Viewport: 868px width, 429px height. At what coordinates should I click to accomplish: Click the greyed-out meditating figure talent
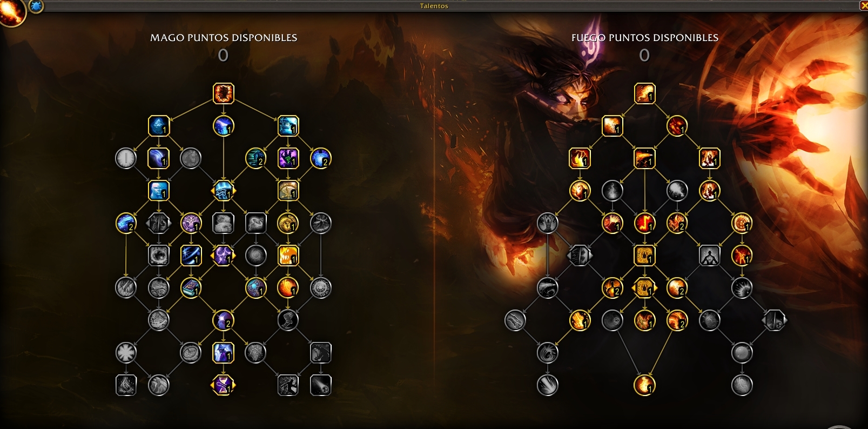(x=709, y=256)
